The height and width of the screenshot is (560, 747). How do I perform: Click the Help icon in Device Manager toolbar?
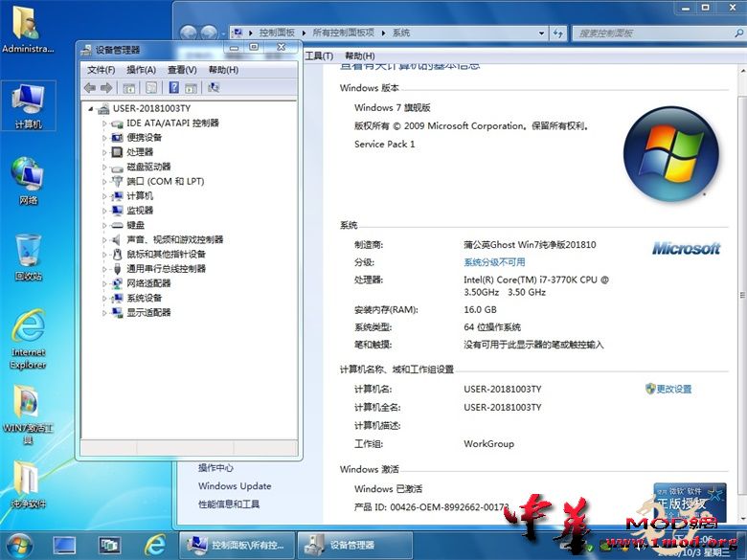173,88
